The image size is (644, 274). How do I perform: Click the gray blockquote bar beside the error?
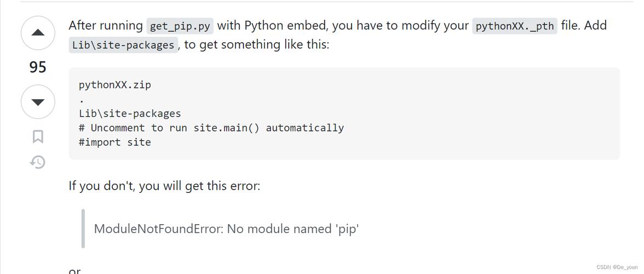(x=83, y=229)
